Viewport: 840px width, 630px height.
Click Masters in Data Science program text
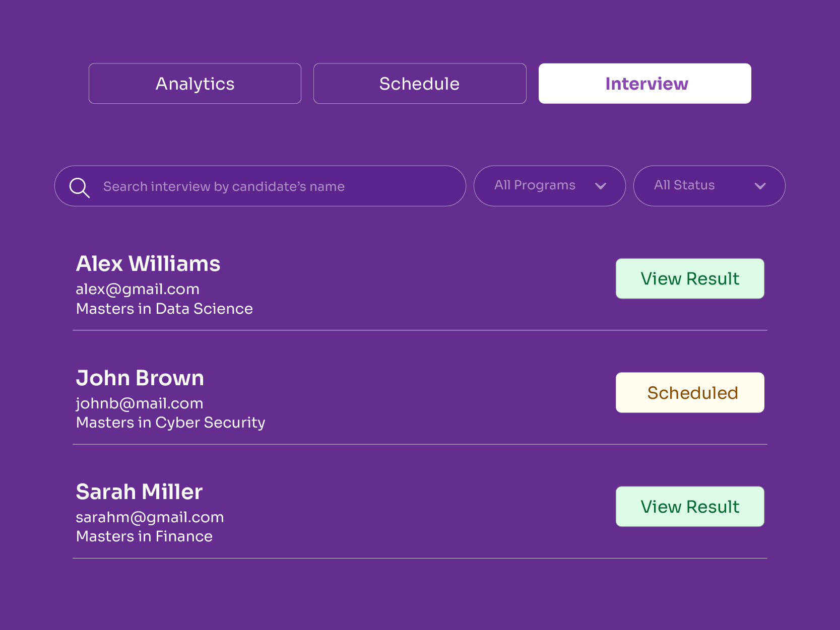(x=164, y=309)
